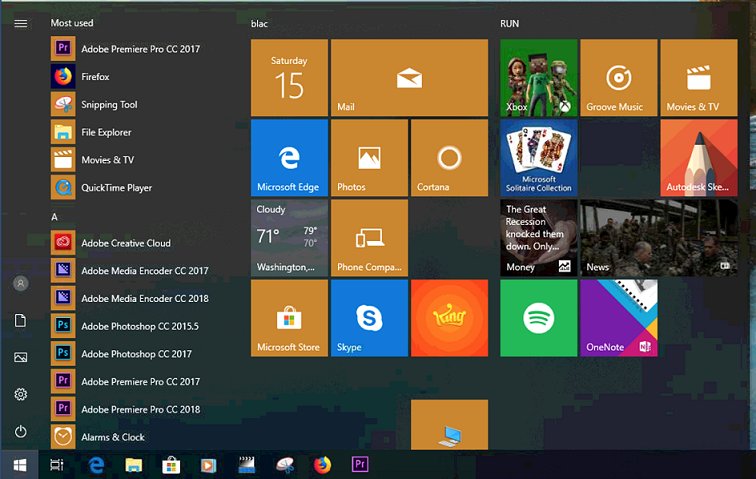Image resolution: width=756 pixels, height=479 pixels.
Task: Open the Groove Music tile
Action: click(618, 78)
